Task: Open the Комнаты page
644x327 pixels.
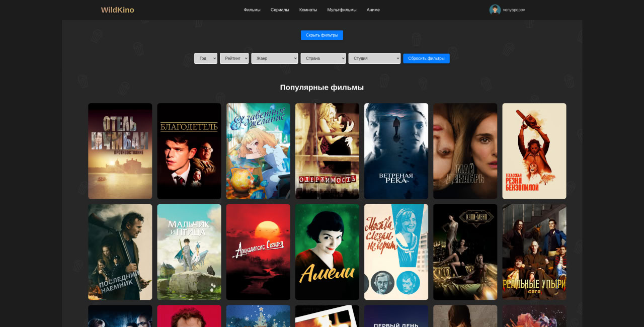Action: [308, 10]
